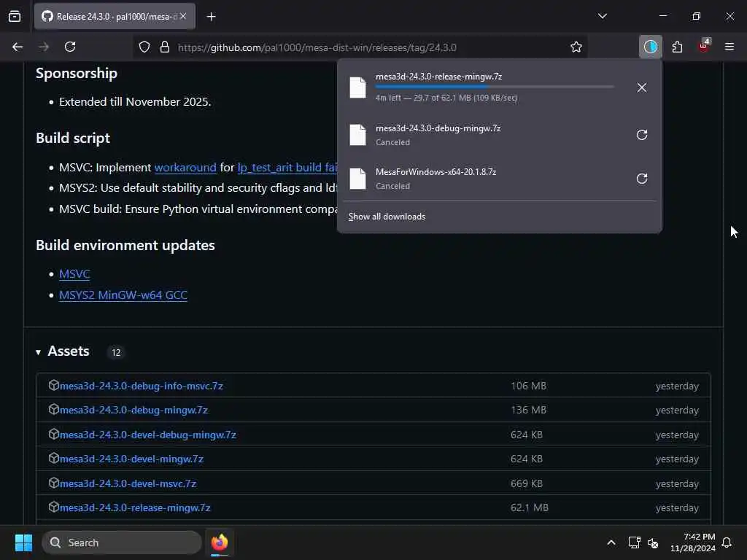Viewport: 747px width, 560px height.
Task: Click the 106 MB size text
Action: 528,386
